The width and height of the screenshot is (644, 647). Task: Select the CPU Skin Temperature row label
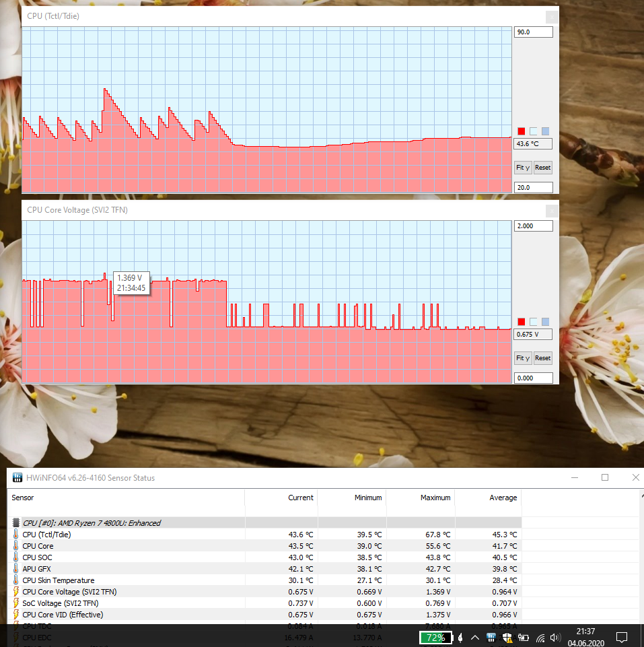pyautogui.click(x=58, y=580)
